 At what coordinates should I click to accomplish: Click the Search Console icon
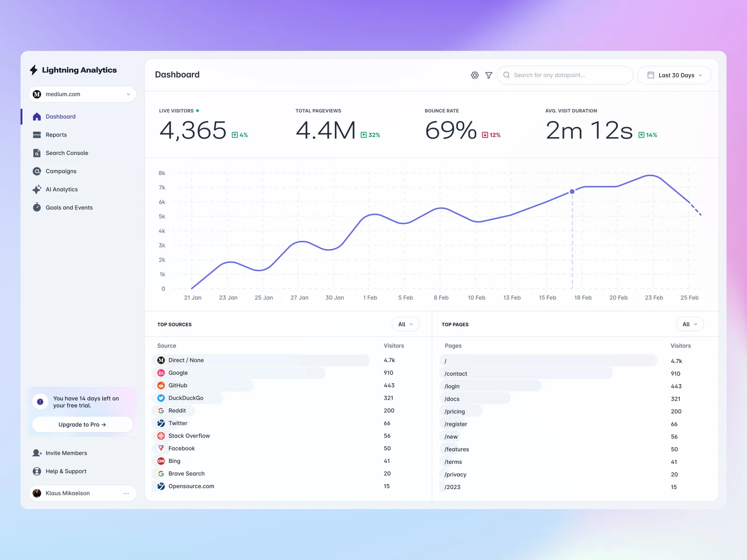pyautogui.click(x=37, y=153)
